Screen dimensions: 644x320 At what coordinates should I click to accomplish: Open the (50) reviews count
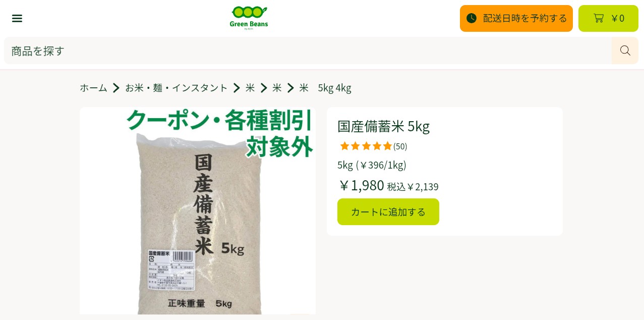click(400, 146)
